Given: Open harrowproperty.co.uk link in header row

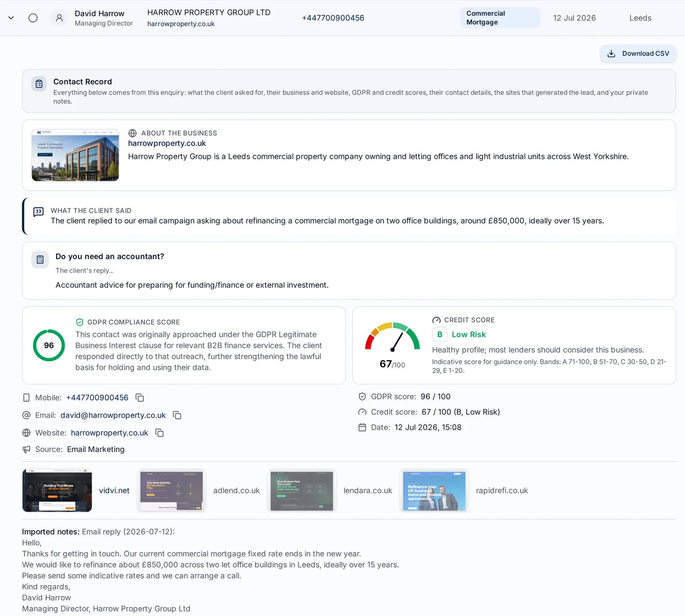Looking at the screenshot, I should point(181,24).
